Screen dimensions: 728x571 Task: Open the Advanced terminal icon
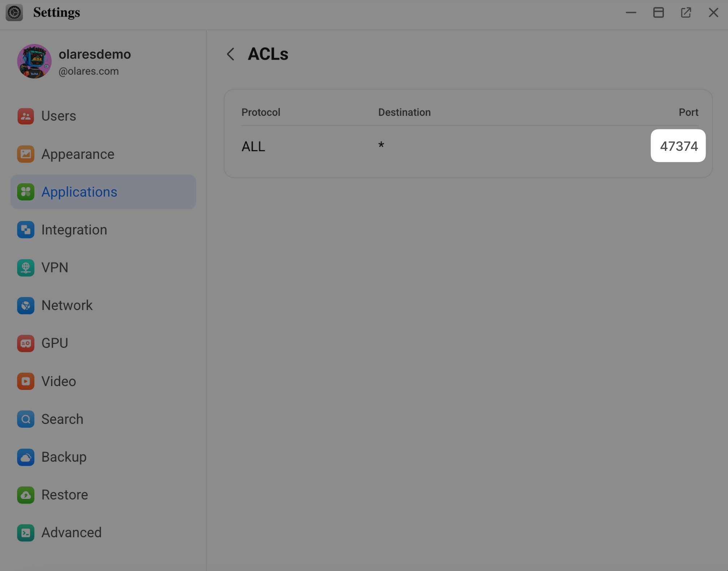pyautogui.click(x=26, y=533)
